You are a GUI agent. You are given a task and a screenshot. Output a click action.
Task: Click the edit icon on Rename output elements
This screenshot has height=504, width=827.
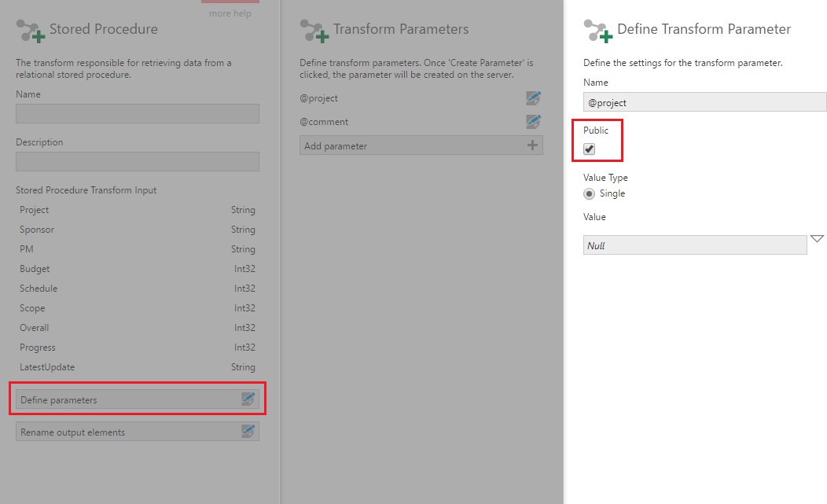248,432
